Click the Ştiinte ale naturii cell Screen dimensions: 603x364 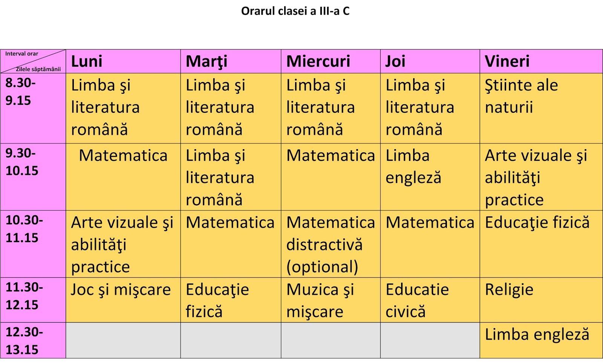tap(541, 108)
